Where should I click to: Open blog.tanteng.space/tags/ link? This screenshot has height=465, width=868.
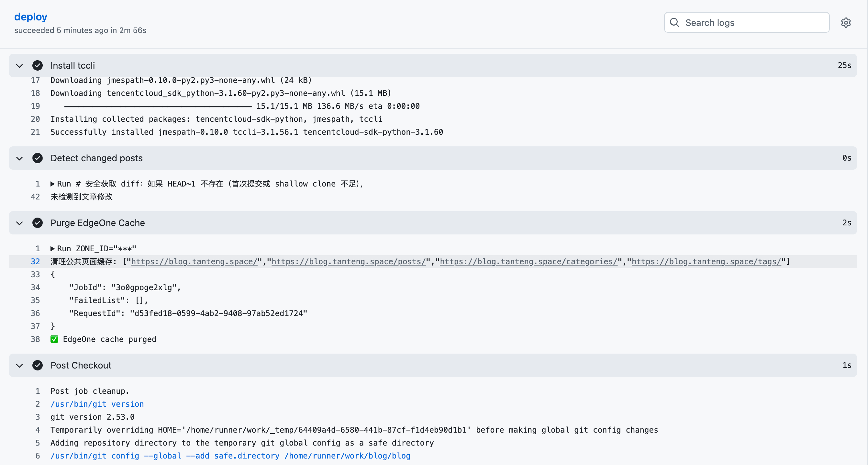(706, 262)
